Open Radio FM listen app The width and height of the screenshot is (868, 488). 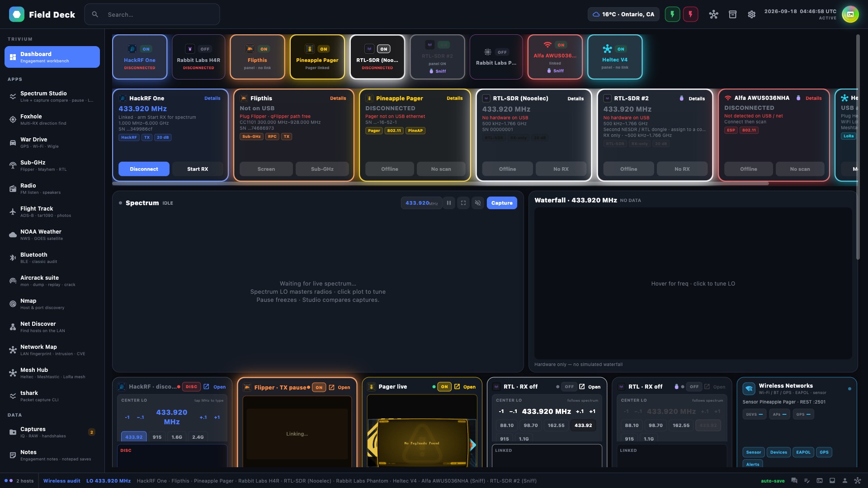click(x=52, y=188)
